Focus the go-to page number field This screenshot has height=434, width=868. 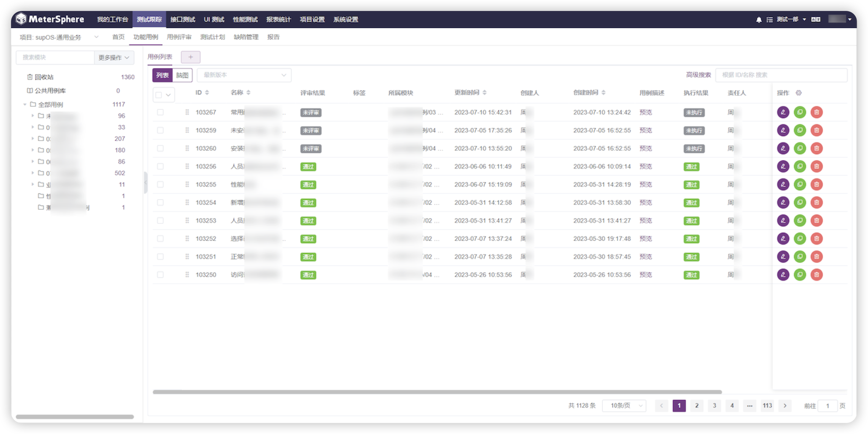click(x=827, y=405)
